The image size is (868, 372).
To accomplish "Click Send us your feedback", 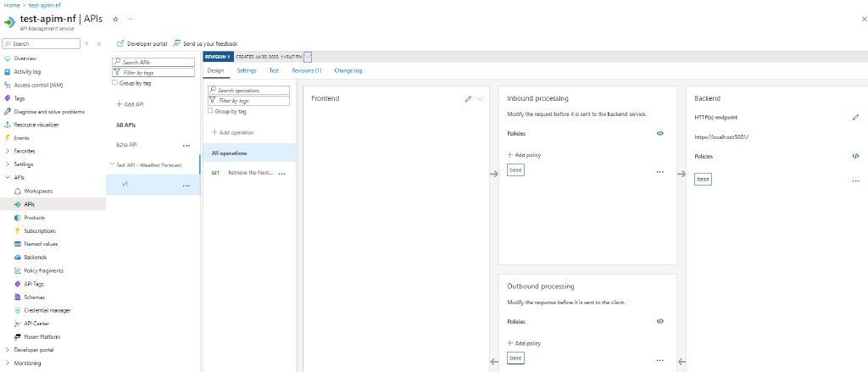I will click(x=205, y=44).
